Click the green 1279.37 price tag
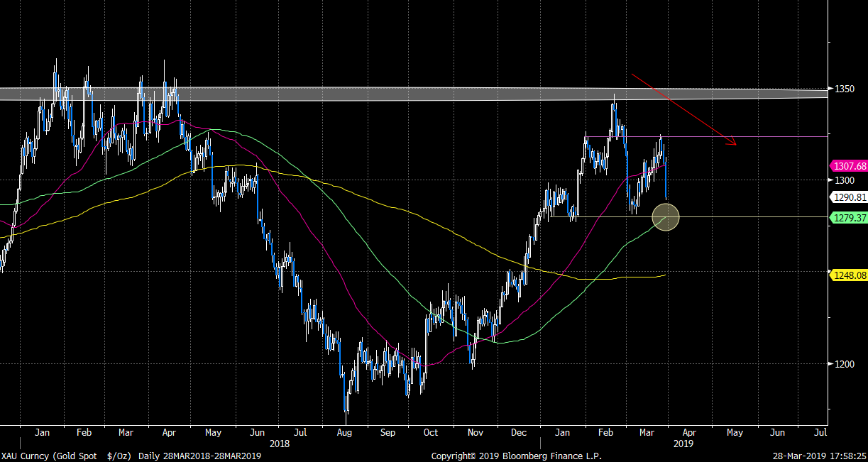Viewport: 868px width, 462px height. coord(848,218)
